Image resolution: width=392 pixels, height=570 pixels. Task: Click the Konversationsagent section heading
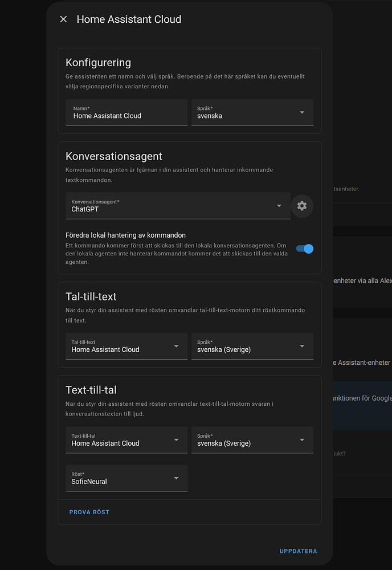[x=114, y=156]
